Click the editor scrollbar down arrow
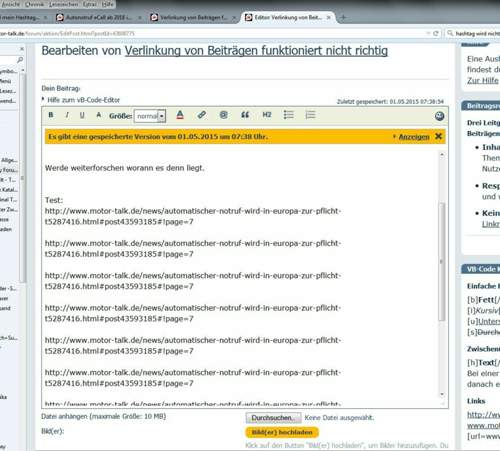 tap(442, 394)
